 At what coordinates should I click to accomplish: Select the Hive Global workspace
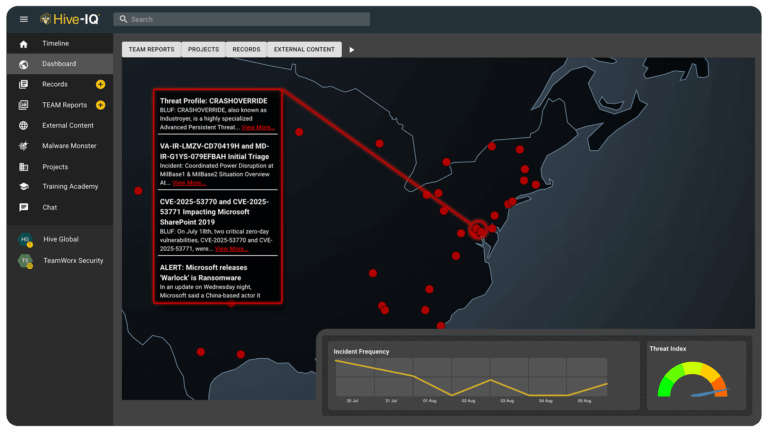60,240
